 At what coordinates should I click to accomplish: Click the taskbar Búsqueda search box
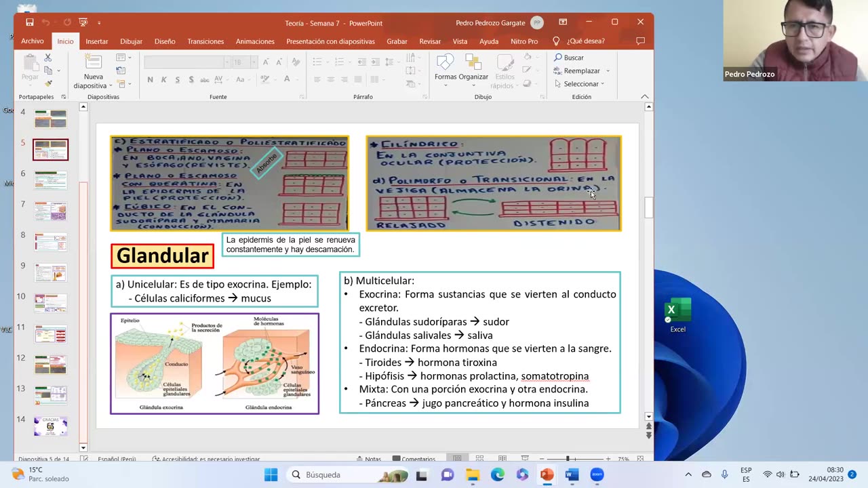click(x=348, y=474)
